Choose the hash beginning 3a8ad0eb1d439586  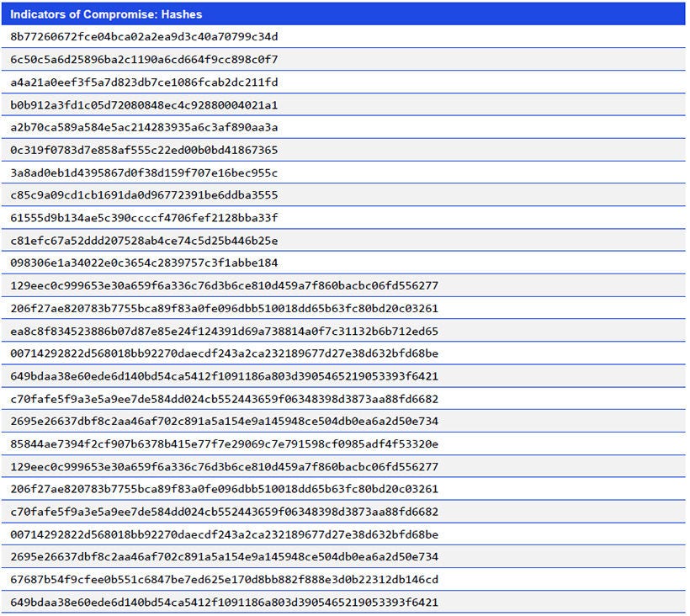[x=144, y=173]
